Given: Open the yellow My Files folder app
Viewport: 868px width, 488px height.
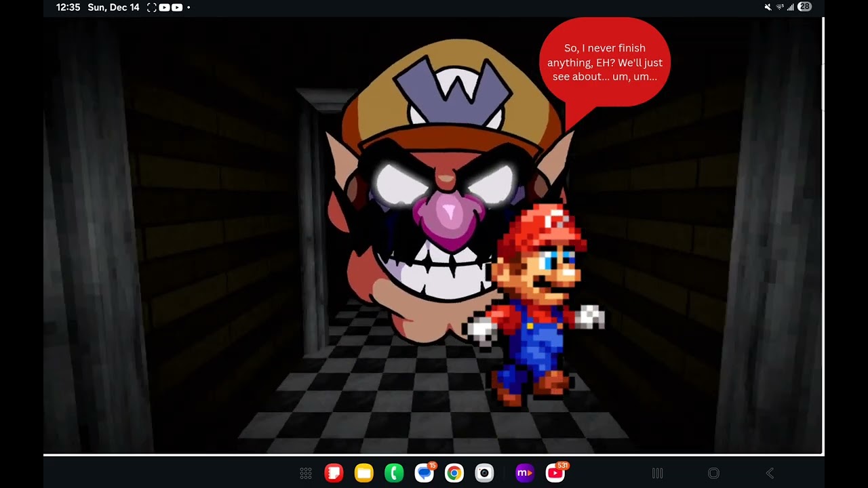Looking at the screenshot, I should tap(364, 473).
